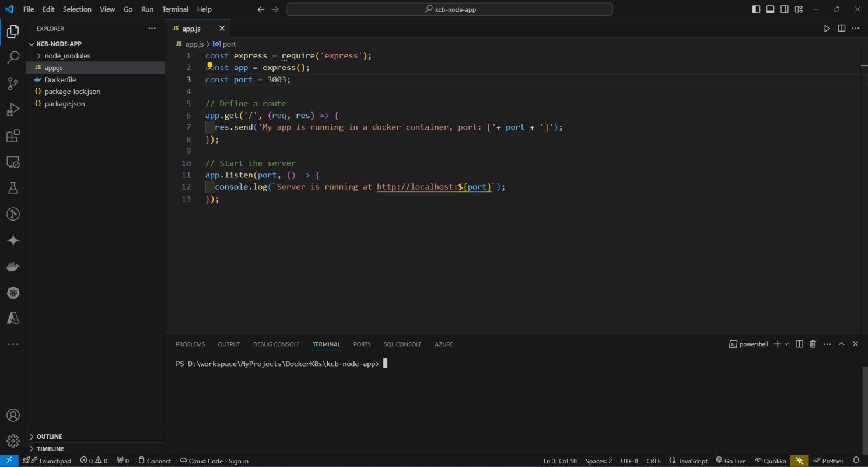Open the Explorer view in activity bar
The height and width of the screenshot is (467, 868).
[x=13, y=32]
